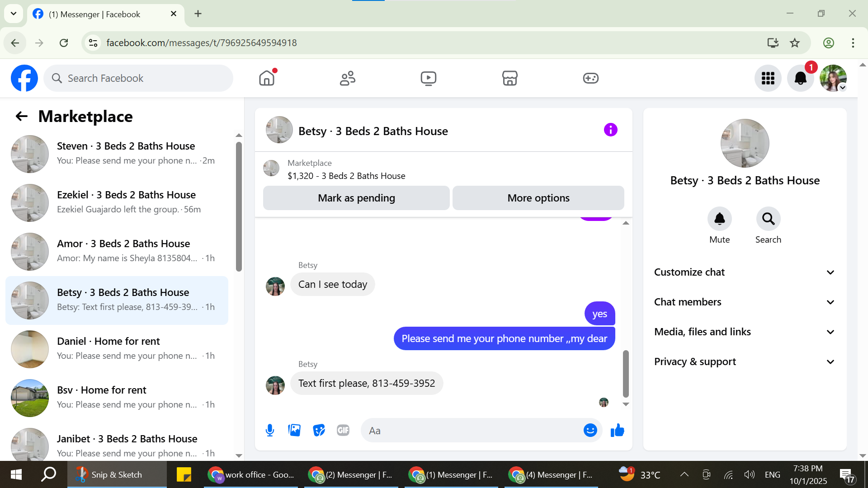Reload the browser page
The image size is (868, 488).
[64, 43]
